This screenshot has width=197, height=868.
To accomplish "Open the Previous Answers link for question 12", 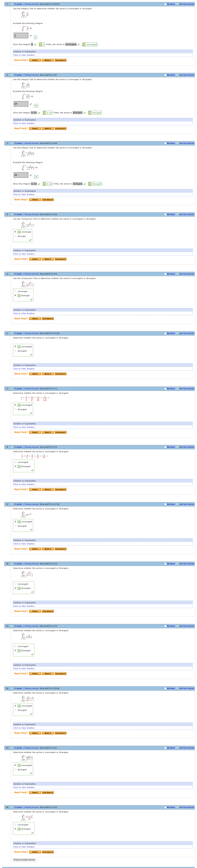I will tap(32, 688).
